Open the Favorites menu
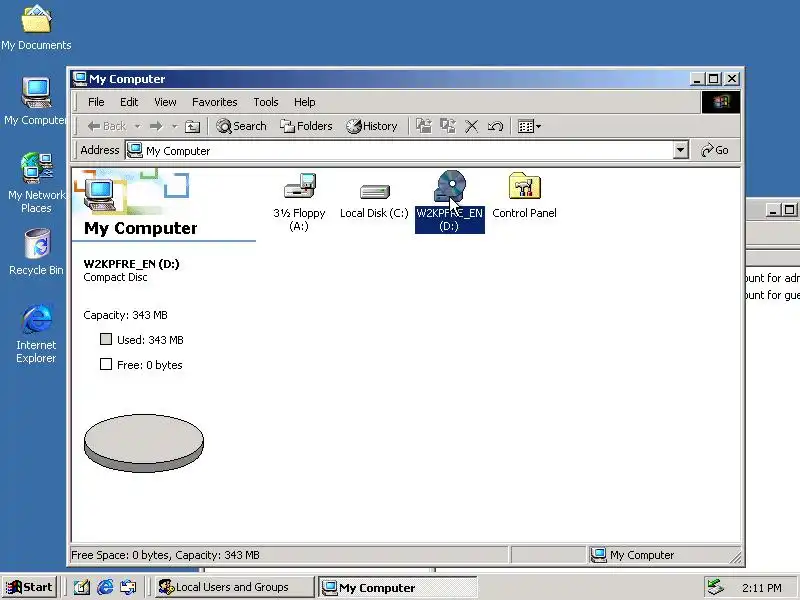This screenshot has width=800, height=600. (x=214, y=102)
